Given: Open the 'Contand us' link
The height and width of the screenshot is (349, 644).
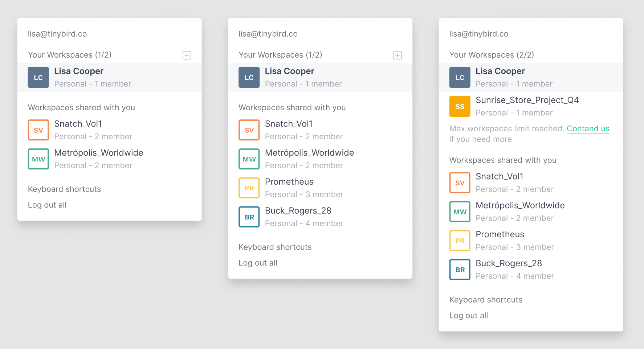Looking at the screenshot, I should click(588, 129).
